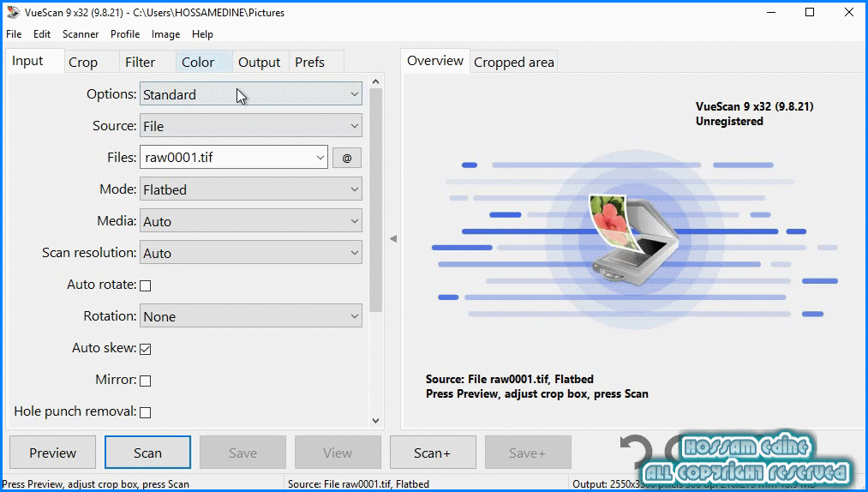The height and width of the screenshot is (492, 868).
Task: Open the File menu
Action: [14, 34]
